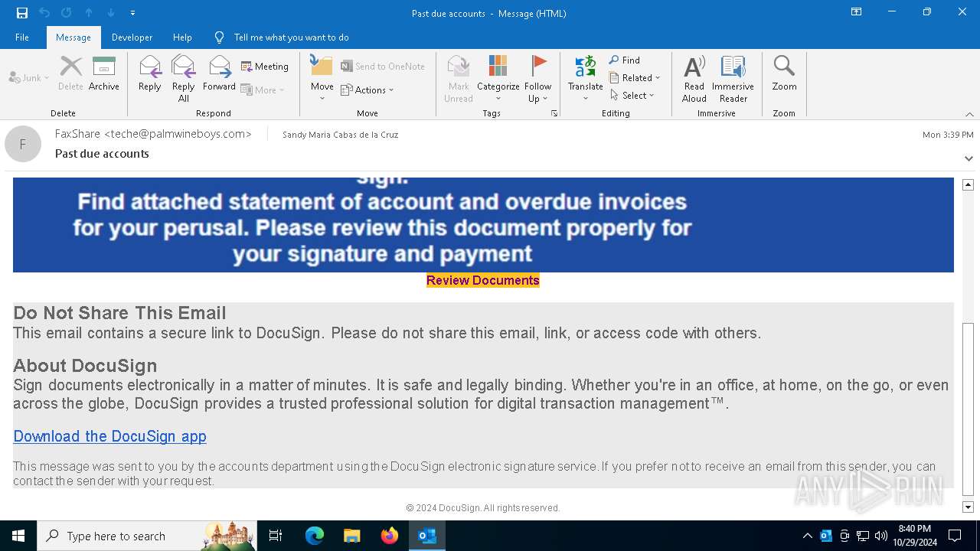Save the message using the floppy icon
This screenshot has width=980, height=551.
22,13
